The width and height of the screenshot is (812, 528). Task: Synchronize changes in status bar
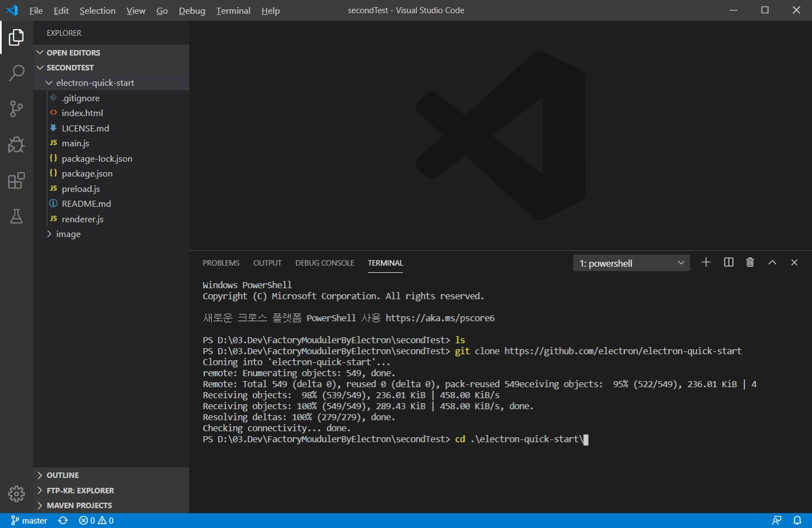63,520
